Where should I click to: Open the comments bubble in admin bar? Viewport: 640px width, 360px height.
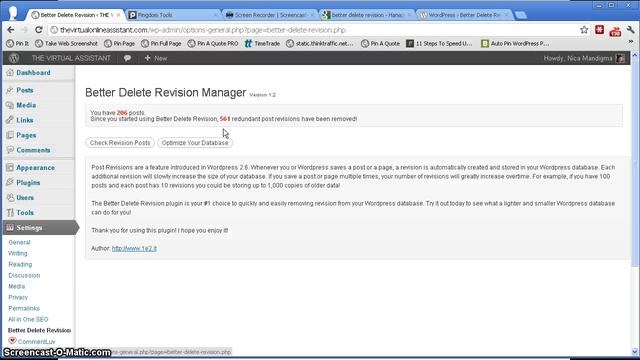(x=127, y=58)
